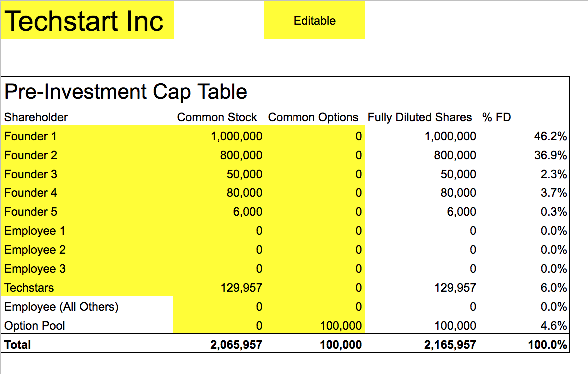Click the Employee (All Others) label
588x374 pixels.
click(x=61, y=307)
